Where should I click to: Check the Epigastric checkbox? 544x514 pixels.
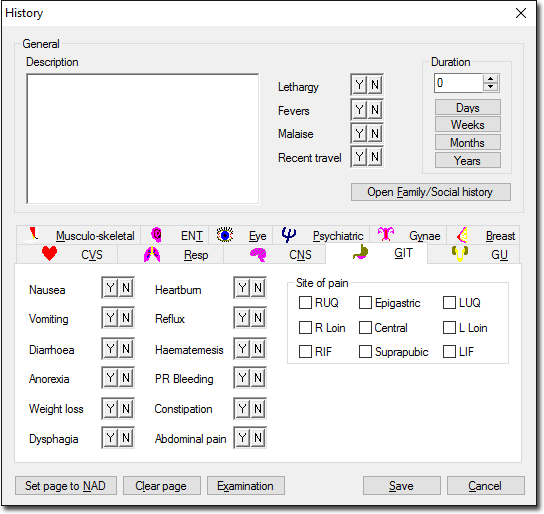(365, 302)
